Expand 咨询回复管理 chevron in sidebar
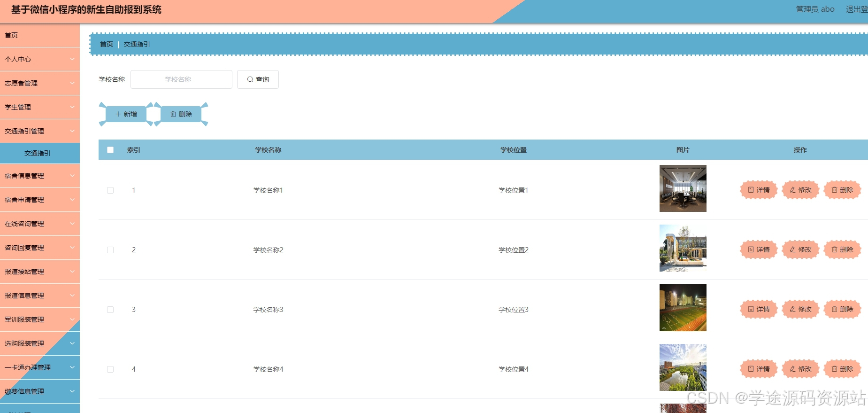 [72, 248]
